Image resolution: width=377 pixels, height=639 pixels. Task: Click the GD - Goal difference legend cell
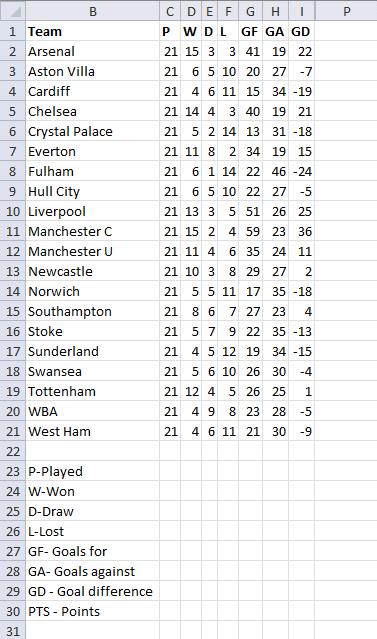[x=93, y=591]
